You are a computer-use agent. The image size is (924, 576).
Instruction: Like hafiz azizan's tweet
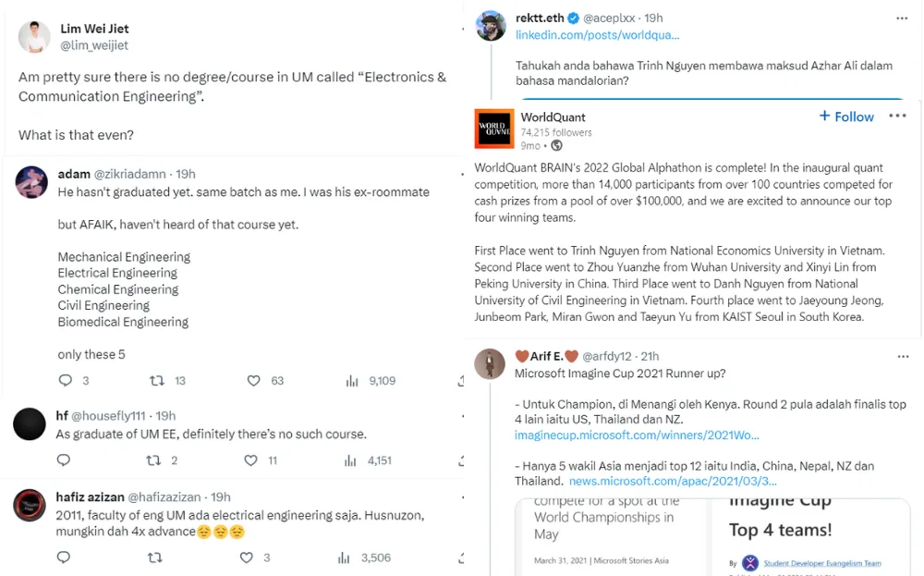pos(247,558)
